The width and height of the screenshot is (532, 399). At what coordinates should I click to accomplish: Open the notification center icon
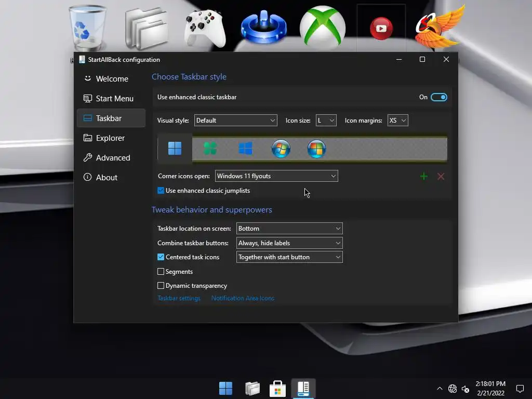pos(520,389)
